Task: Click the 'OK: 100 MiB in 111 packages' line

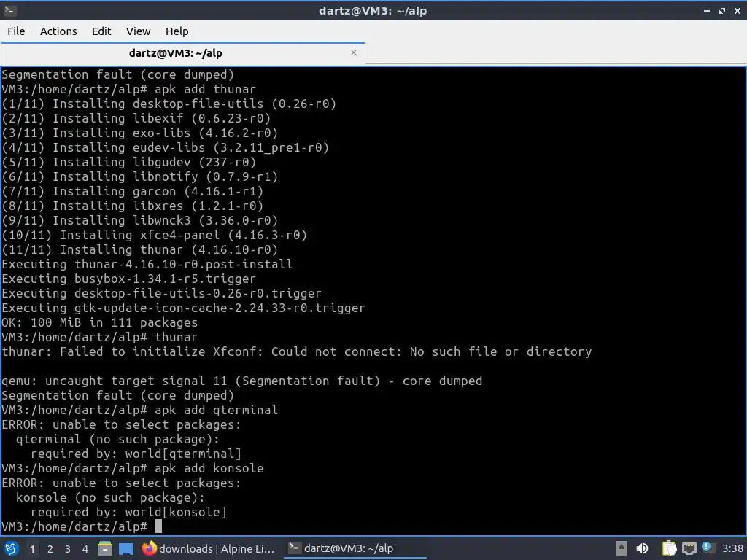Action: coord(99,322)
